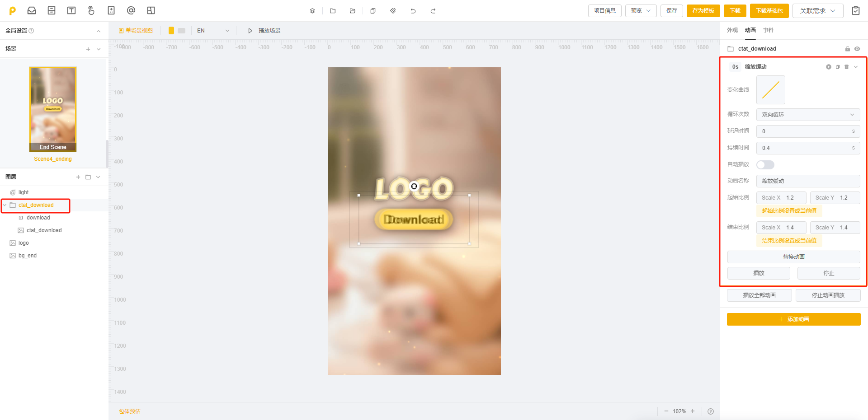Toggle the 自动播放 autoplay switch
868x420 pixels.
click(765, 165)
